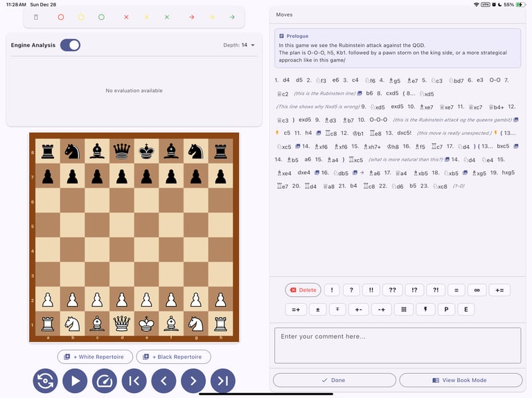Select the yellow circle annotation tool
This screenshot has width=532, height=398.
click(x=81, y=17)
